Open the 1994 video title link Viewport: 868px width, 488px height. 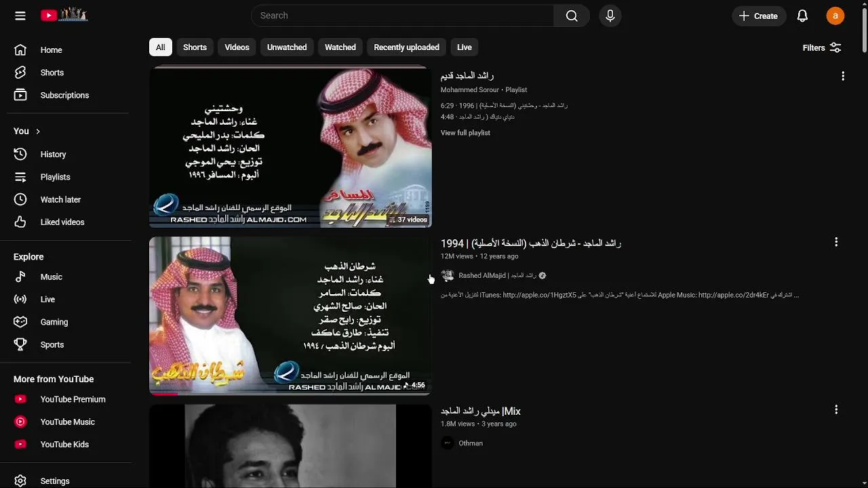coord(531,243)
